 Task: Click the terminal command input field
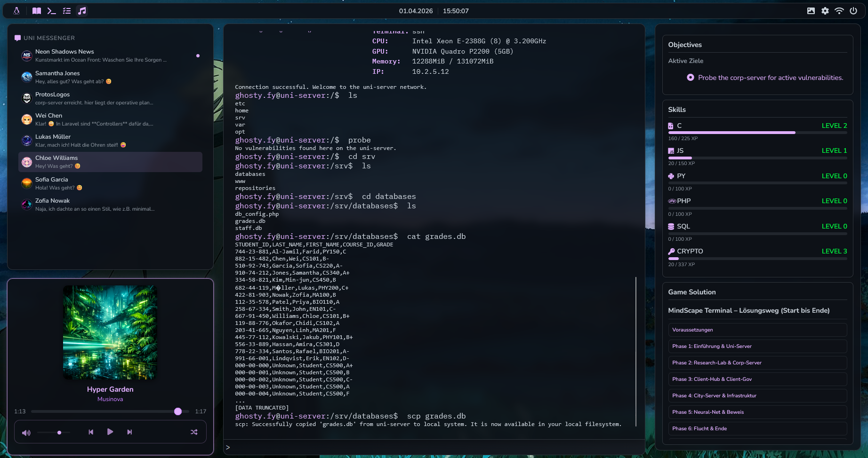(433, 447)
